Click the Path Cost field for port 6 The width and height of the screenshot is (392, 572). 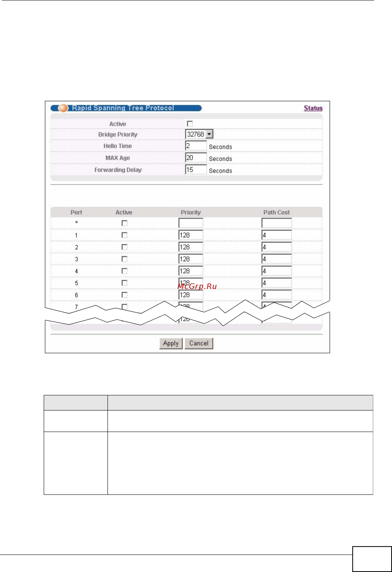click(276, 295)
